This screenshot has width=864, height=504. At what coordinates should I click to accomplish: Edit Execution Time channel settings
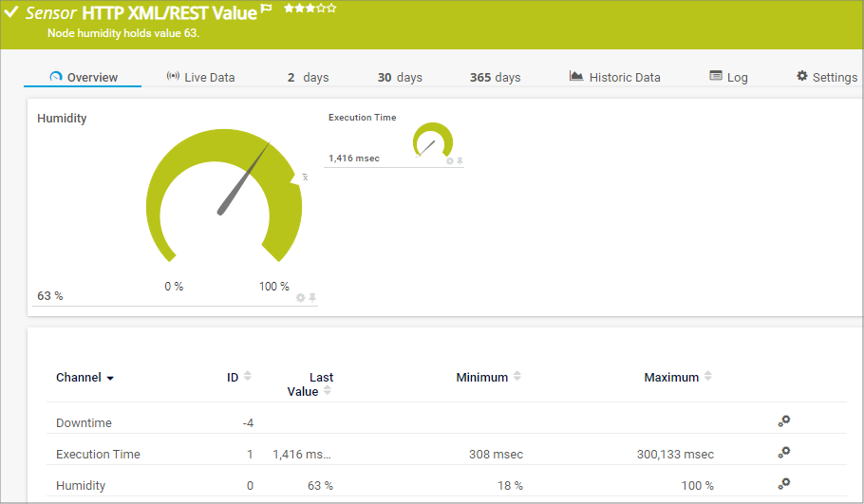(x=784, y=453)
